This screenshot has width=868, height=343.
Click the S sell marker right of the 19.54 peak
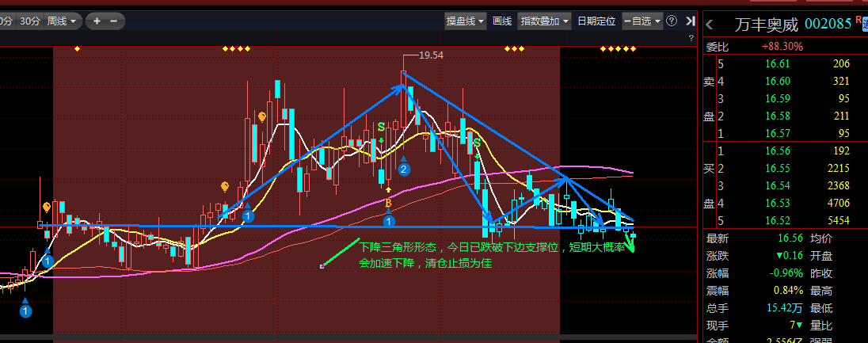pos(476,143)
